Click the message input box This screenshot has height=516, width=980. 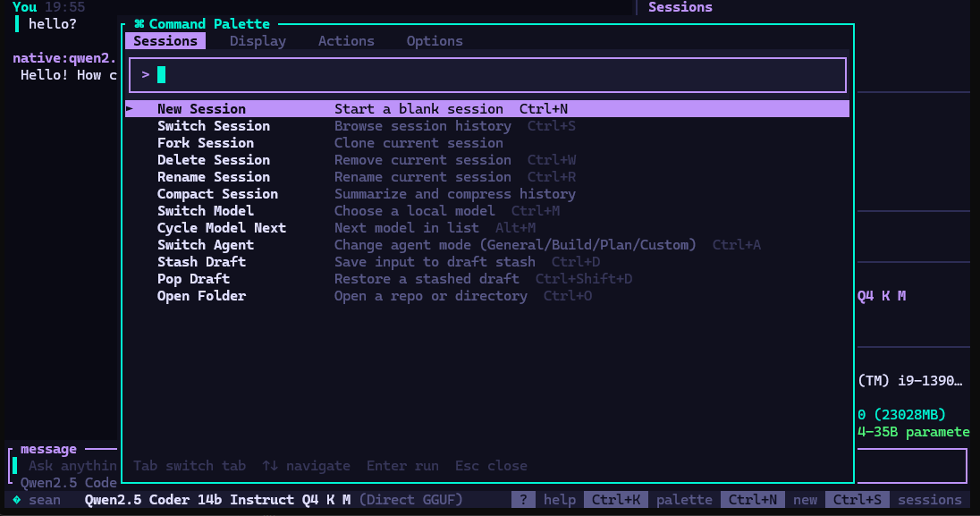pos(64,466)
